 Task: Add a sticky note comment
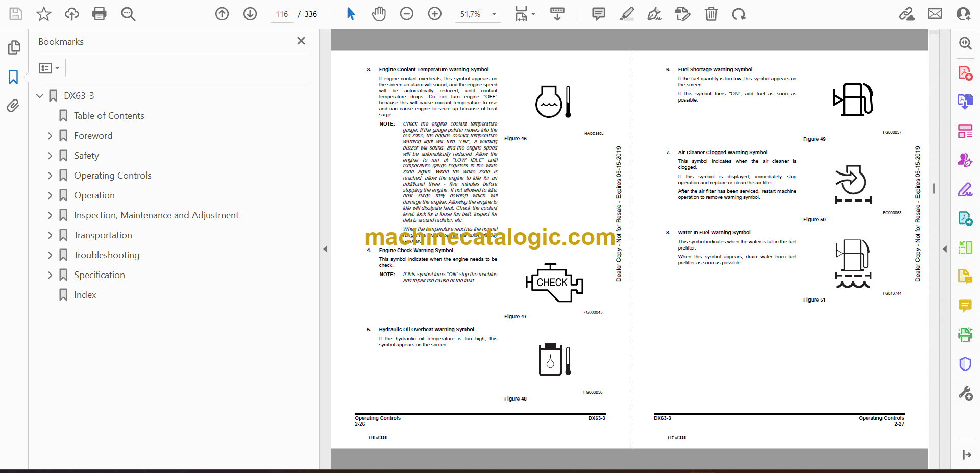pyautogui.click(x=598, y=14)
